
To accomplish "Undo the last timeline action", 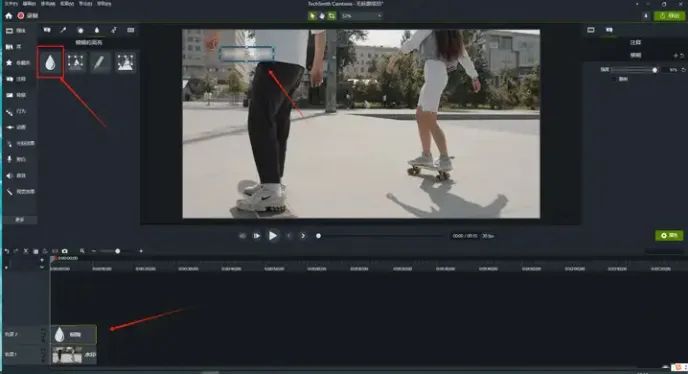I will coord(7,251).
